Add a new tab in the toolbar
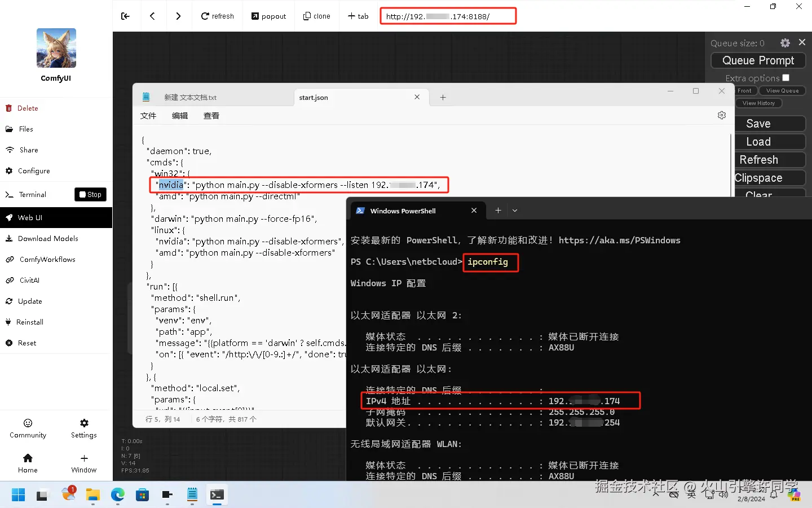This screenshot has width=812, height=508. pos(358,16)
